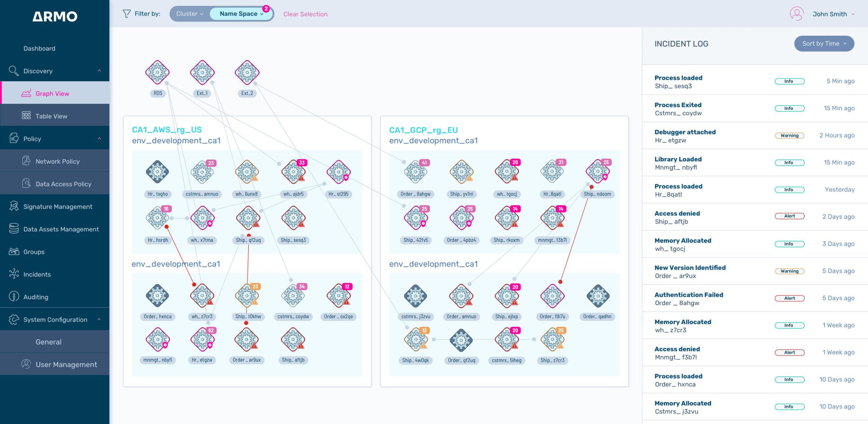Click the Warning tag on Hr_etgzw incident
The image size is (868, 424).
click(789, 135)
